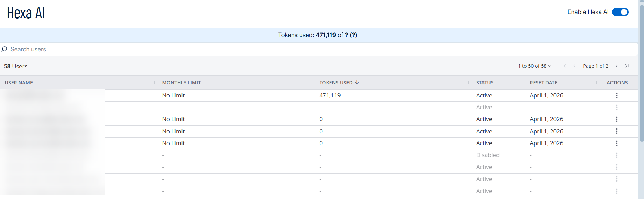Go to the first page icon
Image resolution: width=644 pixels, height=199 pixels.
point(564,66)
